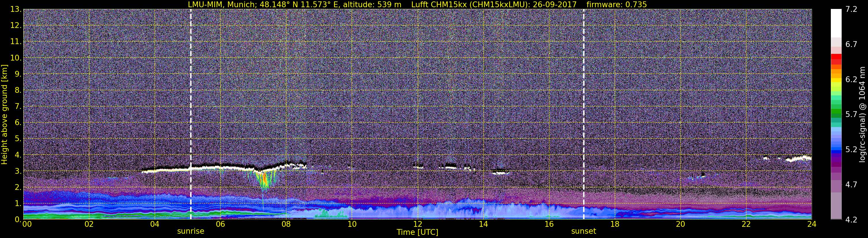The image size is (868, 238).
Task: Click the '4.2' colorbar value
Action: (851, 220)
